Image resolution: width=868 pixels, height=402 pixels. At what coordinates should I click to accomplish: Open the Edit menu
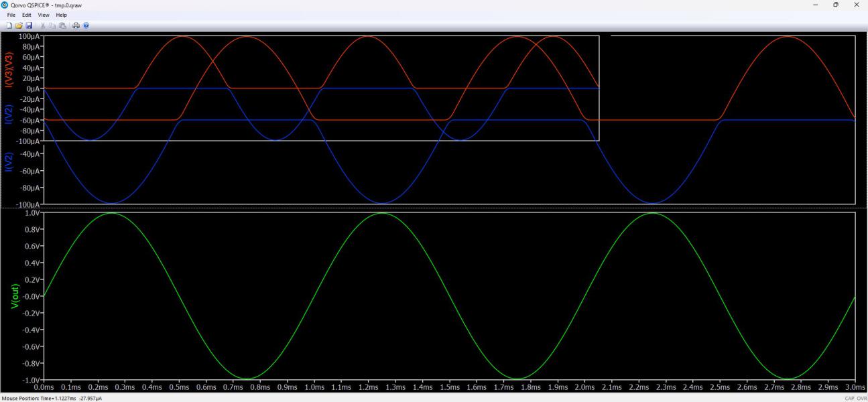click(27, 15)
